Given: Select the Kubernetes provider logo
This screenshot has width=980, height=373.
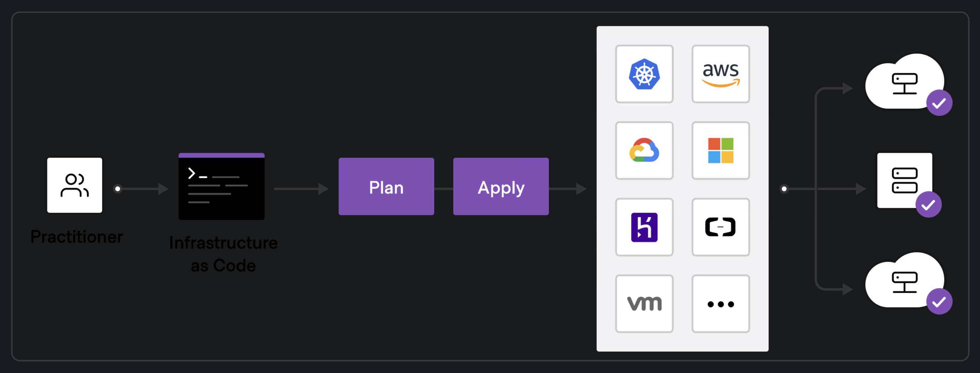Looking at the screenshot, I should tap(644, 74).
